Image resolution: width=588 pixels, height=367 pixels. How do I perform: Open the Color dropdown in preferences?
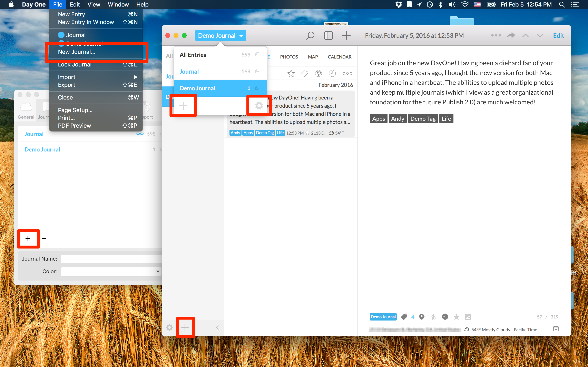(111, 271)
